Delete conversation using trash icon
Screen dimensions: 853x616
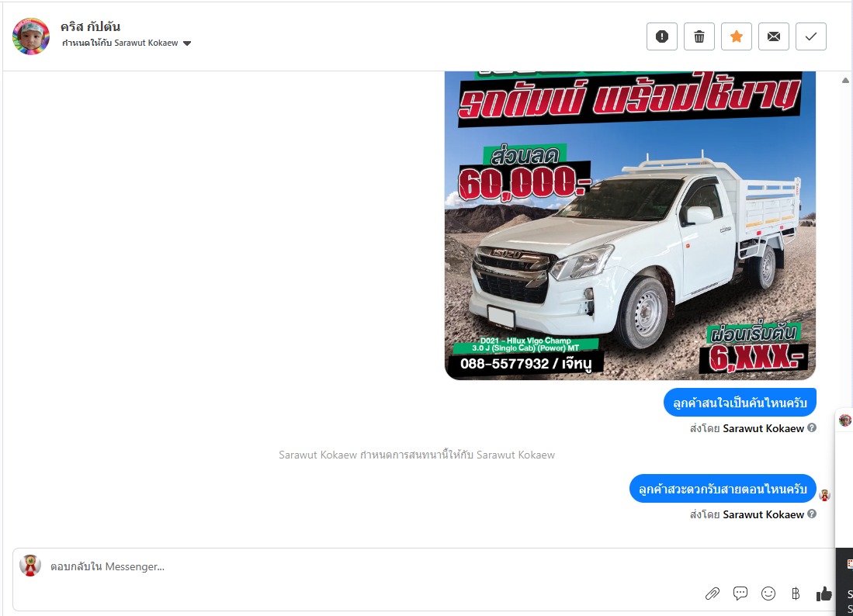[699, 36]
